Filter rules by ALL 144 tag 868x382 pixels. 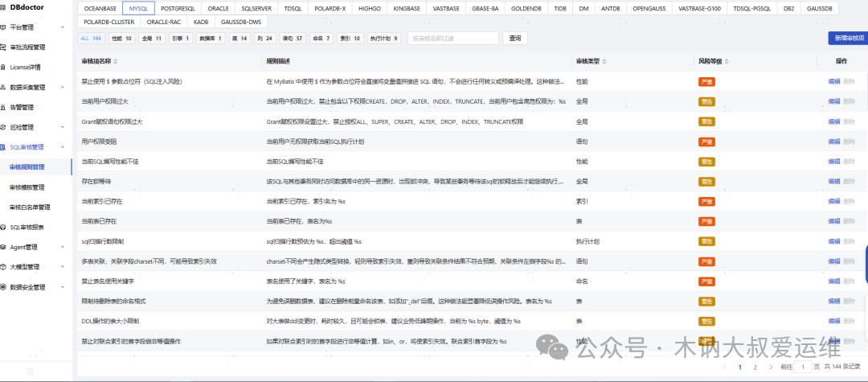91,39
